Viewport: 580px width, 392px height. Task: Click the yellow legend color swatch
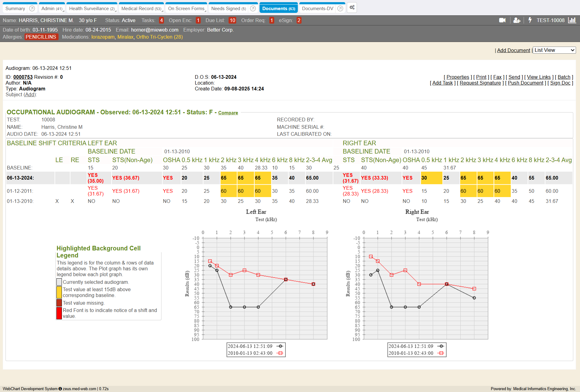[59, 292]
